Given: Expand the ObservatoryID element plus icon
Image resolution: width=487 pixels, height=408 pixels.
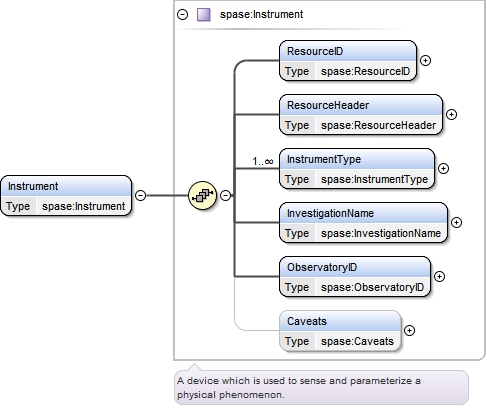Looking at the screenshot, I should click(439, 277).
